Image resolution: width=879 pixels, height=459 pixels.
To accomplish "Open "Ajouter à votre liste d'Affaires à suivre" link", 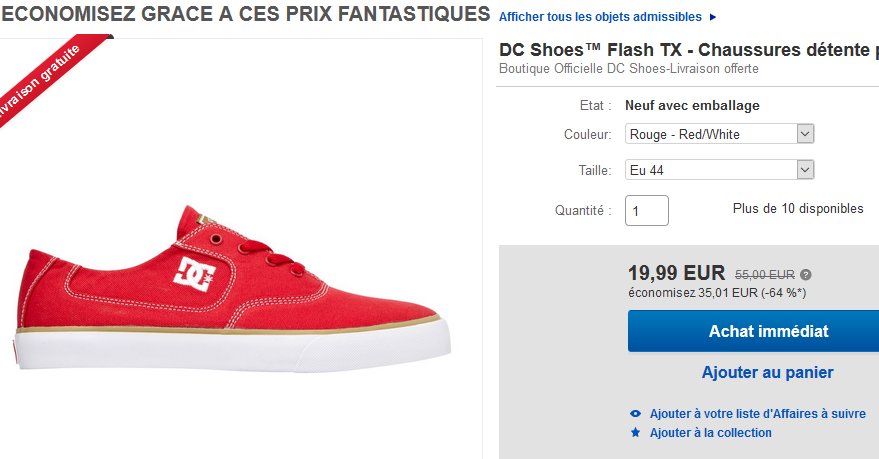I will point(757,414).
